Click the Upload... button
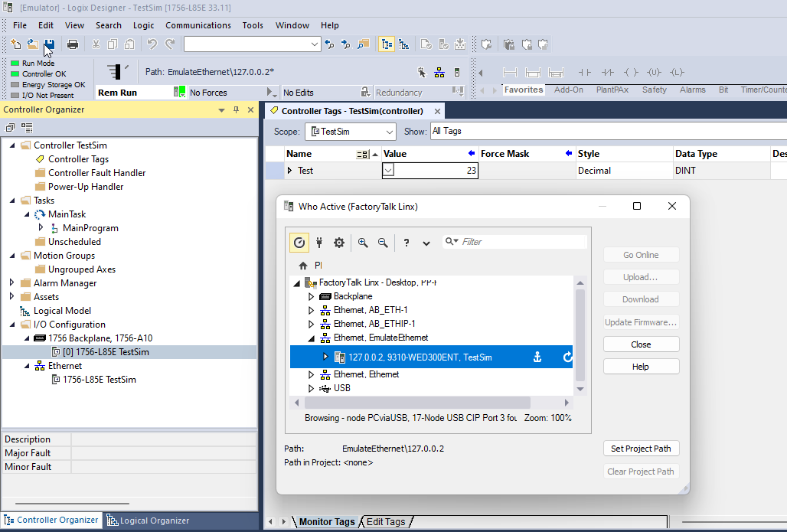Viewport: 787px width, 532px height. tap(641, 277)
